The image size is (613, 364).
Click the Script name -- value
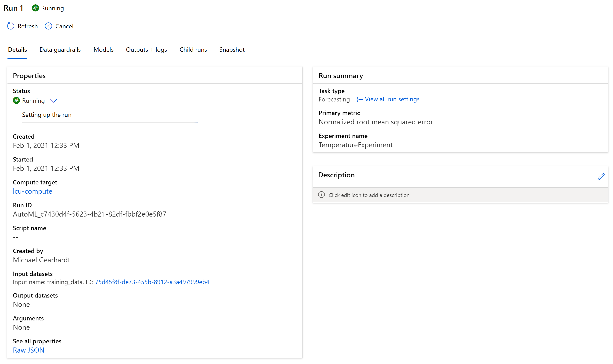pyautogui.click(x=15, y=237)
